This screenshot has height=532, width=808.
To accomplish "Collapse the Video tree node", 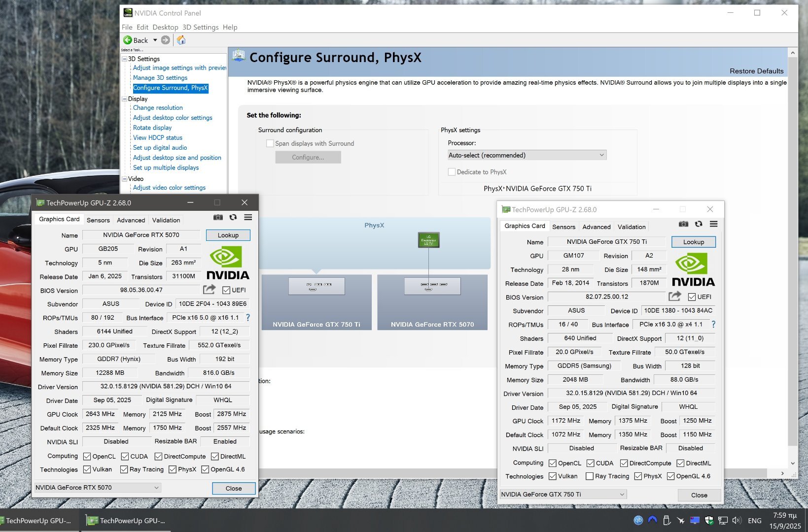I will click(125, 179).
